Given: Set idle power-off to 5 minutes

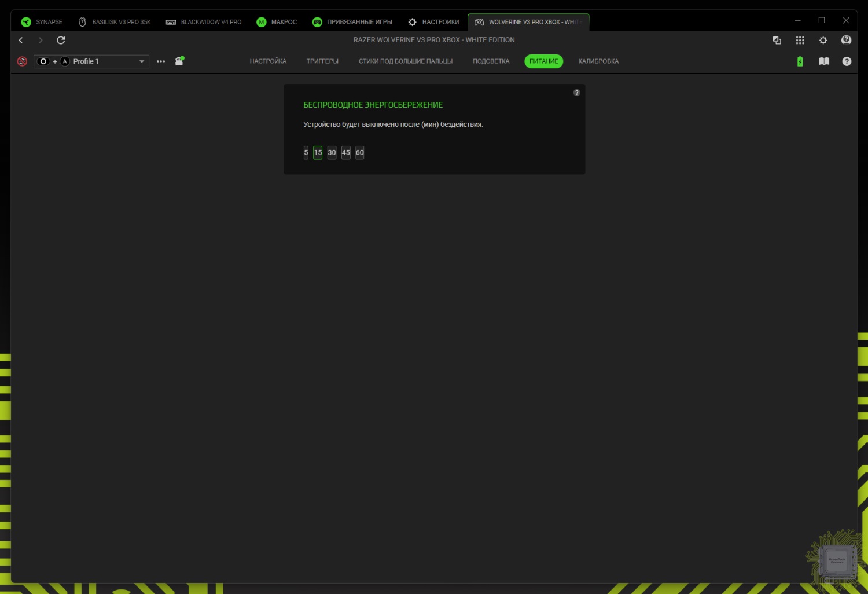Looking at the screenshot, I should 306,153.
